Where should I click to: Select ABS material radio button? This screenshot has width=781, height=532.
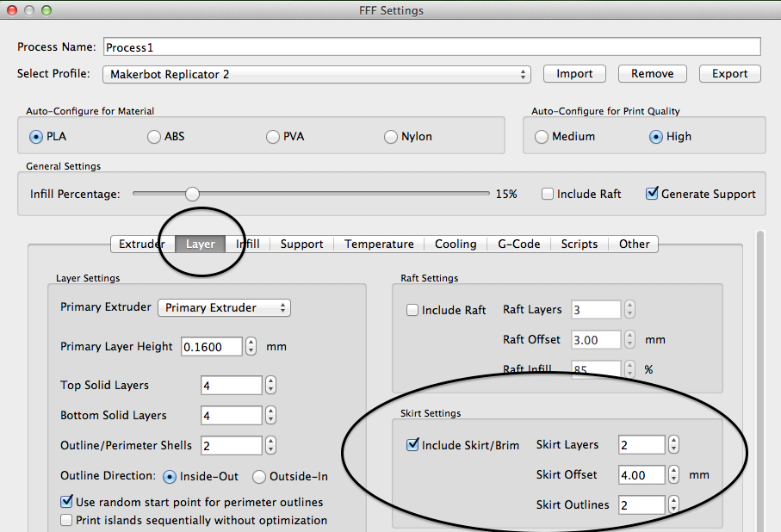coord(154,137)
